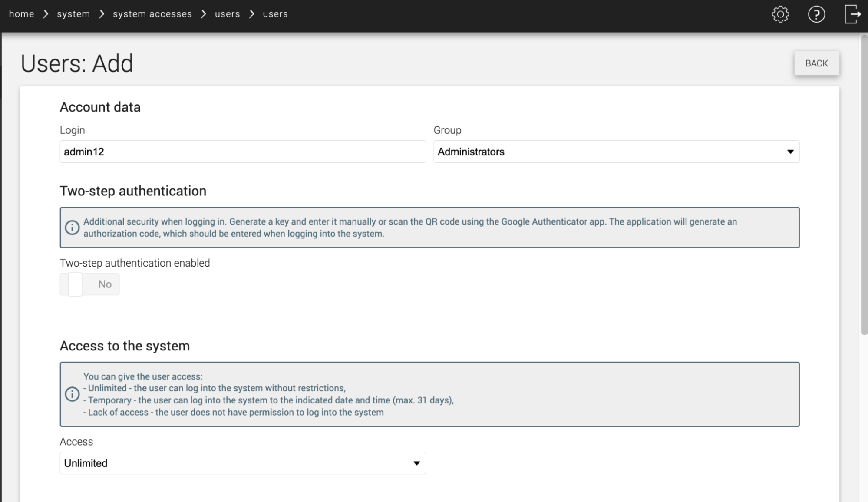Click the page vertical scrollbar
The width and height of the screenshot is (868, 502).
click(864, 185)
